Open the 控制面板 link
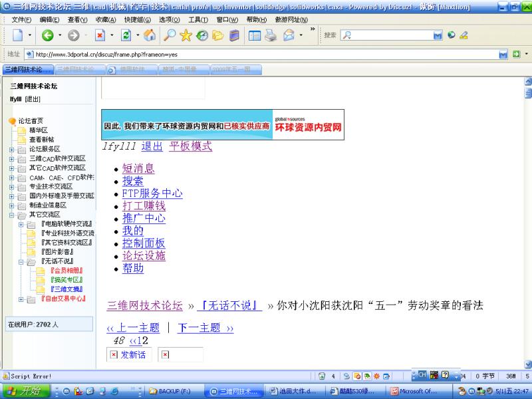Viewport: 532px width, 399px height. 144,243
